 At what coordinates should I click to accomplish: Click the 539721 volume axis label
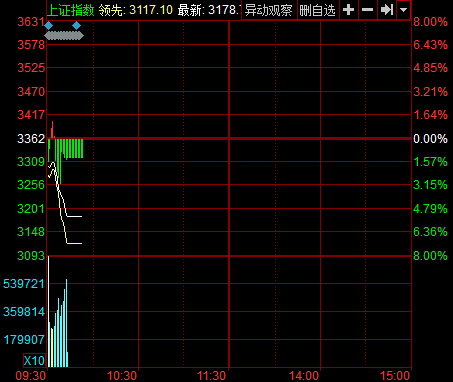[24, 284]
